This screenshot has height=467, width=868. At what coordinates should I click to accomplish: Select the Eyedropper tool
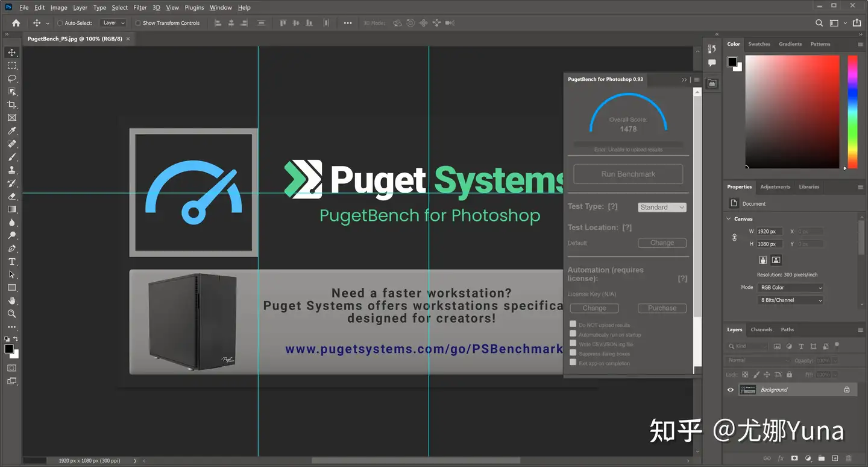[x=11, y=131]
